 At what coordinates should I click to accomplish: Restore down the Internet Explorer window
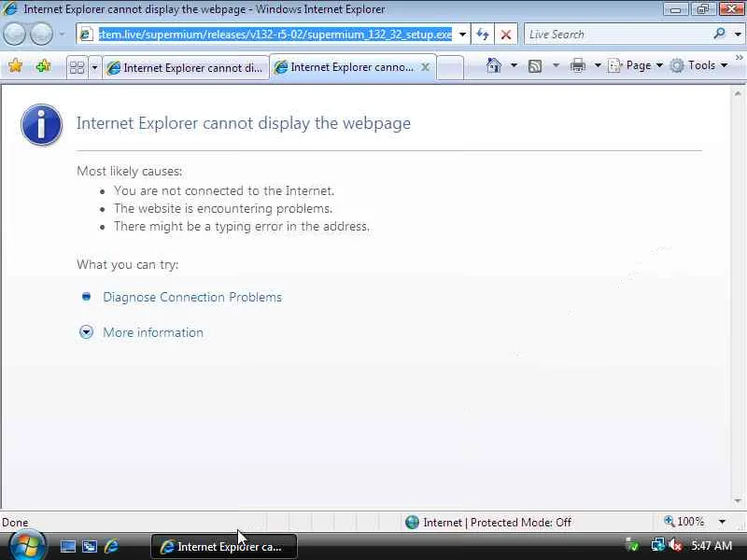pos(703,9)
